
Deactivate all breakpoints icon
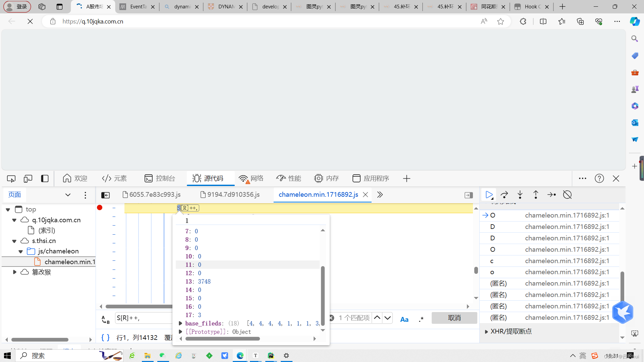[567, 195]
